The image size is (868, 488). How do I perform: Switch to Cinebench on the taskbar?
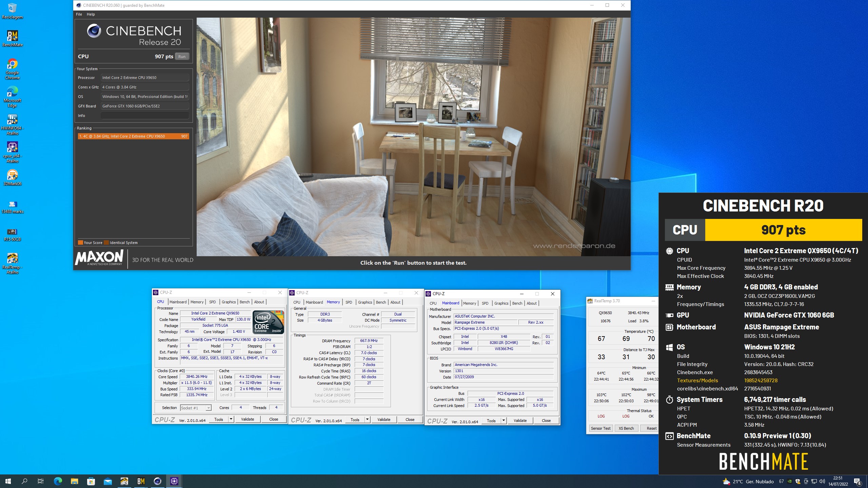pos(157,481)
